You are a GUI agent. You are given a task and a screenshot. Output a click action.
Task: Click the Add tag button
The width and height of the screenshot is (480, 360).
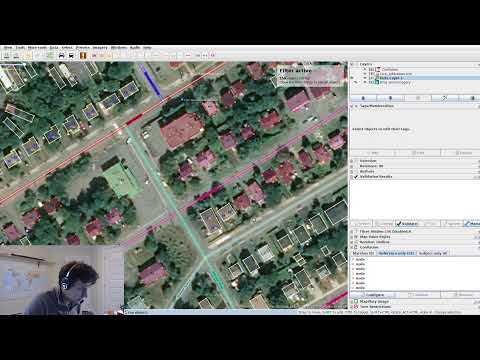click(x=372, y=153)
